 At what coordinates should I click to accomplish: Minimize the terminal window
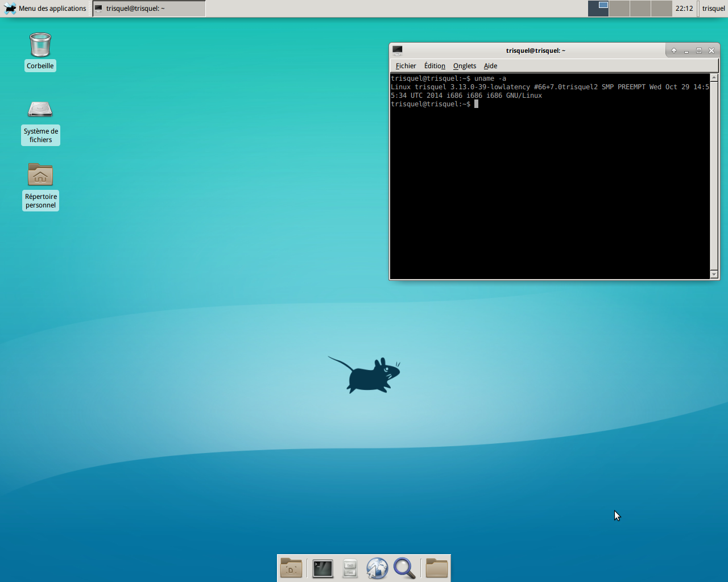(x=686, y=51)
